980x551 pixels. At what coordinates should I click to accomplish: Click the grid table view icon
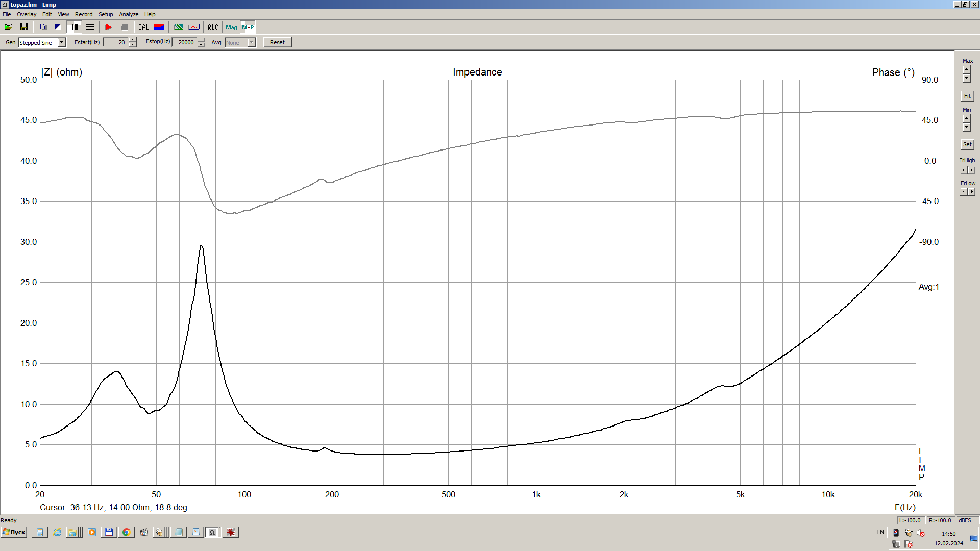tap(90, 27)
